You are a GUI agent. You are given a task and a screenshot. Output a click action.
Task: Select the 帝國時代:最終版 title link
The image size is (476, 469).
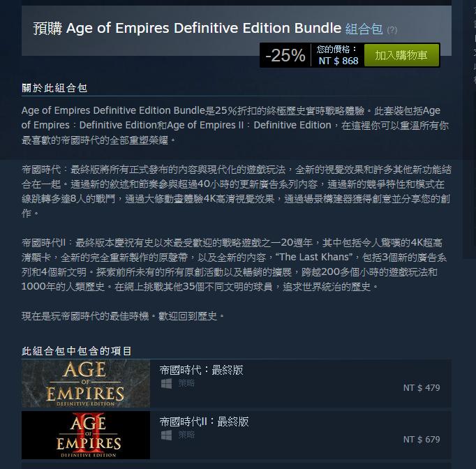[201, 370]
